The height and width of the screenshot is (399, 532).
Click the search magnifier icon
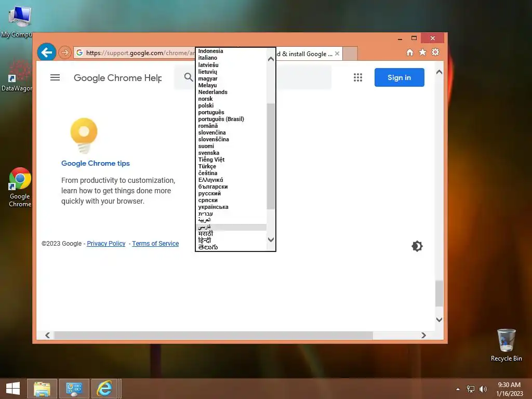(x=189, y=77)
